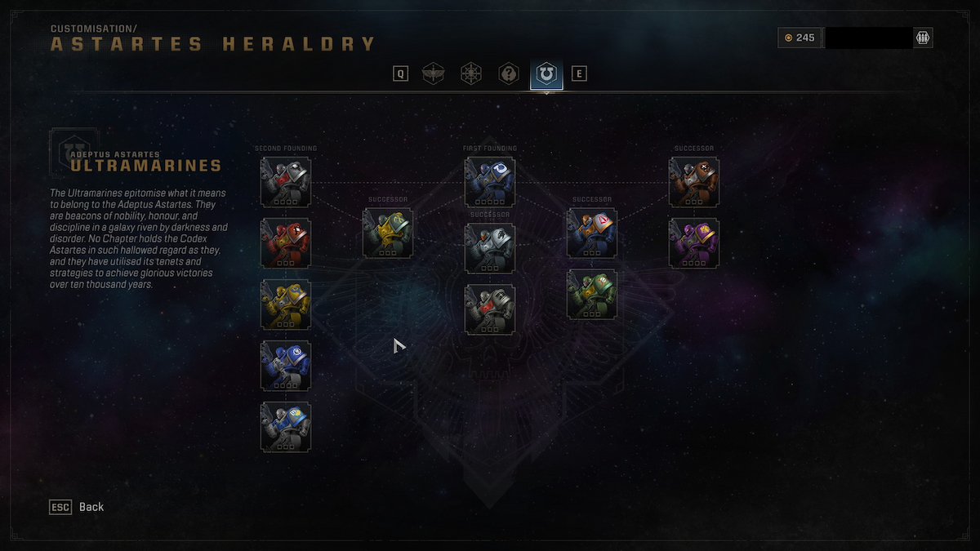Switch to the question mark heraldry tab

(x=509, y=74)
